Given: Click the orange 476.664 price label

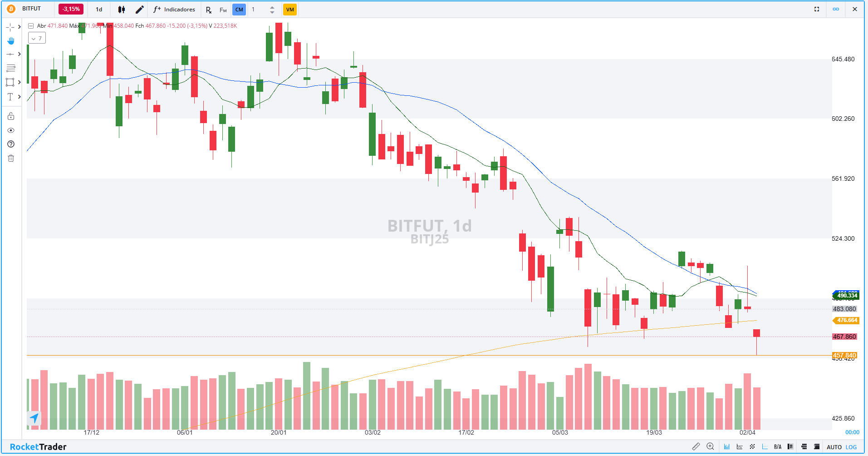Looking at the screenshot, I should point(847,320).
